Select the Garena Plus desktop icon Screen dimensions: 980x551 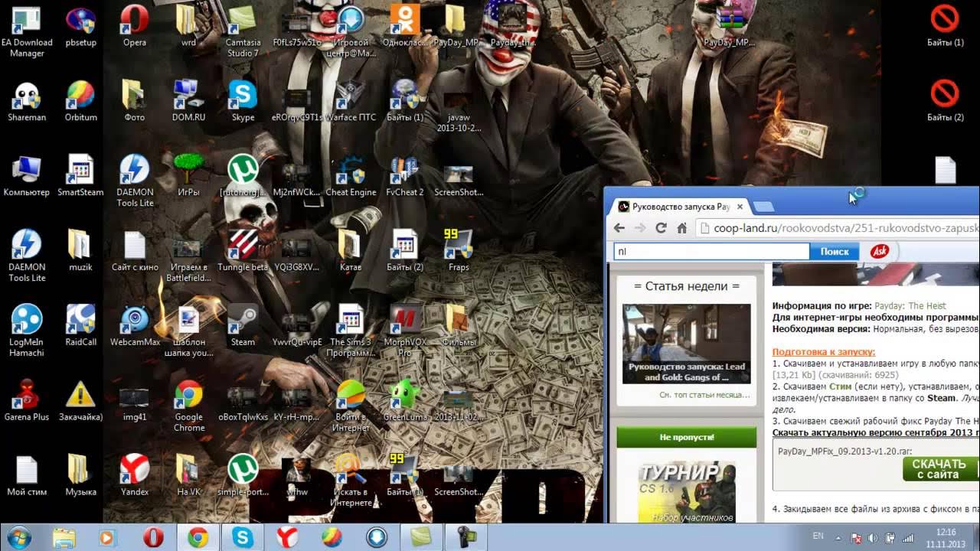click(27, 402)
